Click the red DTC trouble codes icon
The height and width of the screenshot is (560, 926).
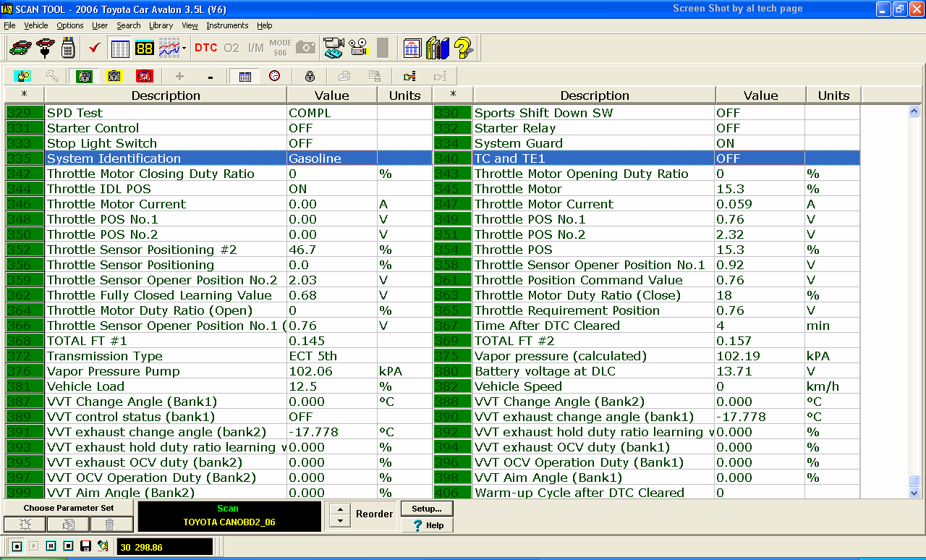(x=205, y=48)
